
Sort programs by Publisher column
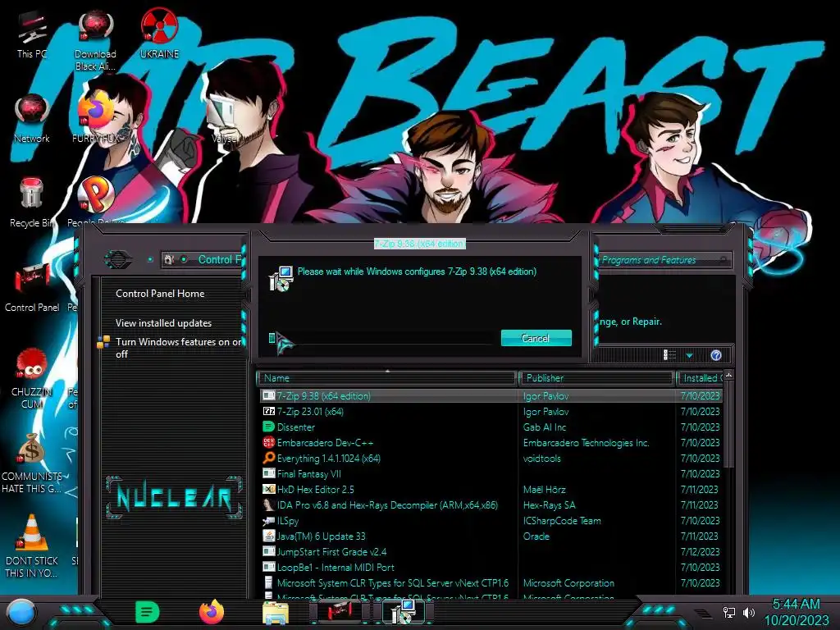[x=596, y=378]
